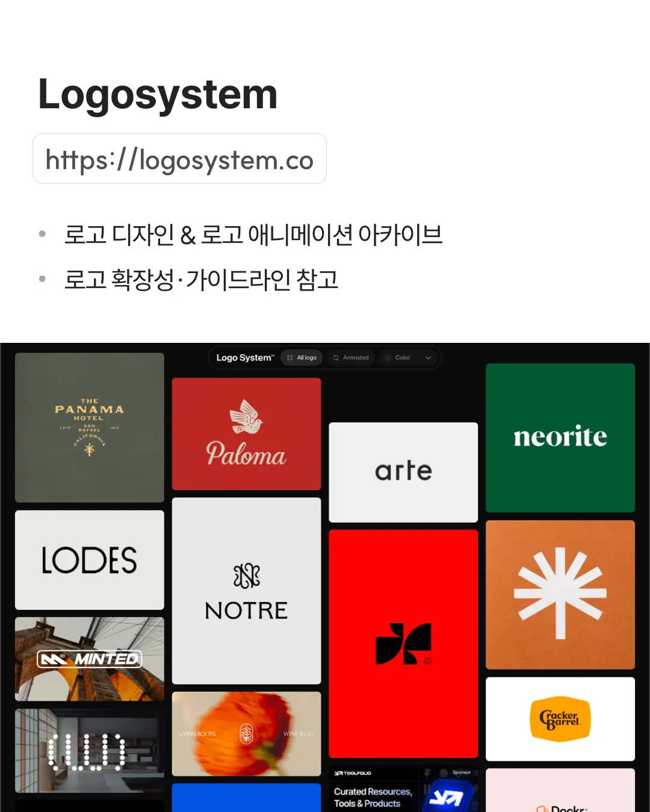This screenshot has height=812, width=650.
Task: Switch to the Animated filter tab
Action: click(x=351, y=357)
